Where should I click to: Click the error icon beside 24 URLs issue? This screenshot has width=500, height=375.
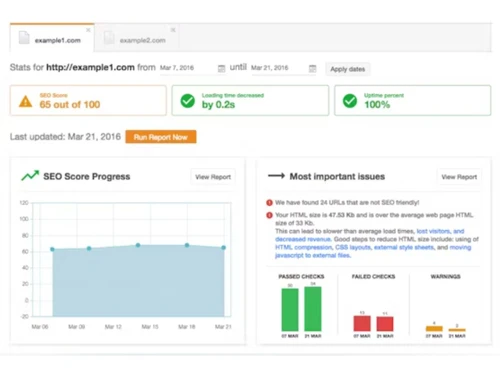point(269,203)
